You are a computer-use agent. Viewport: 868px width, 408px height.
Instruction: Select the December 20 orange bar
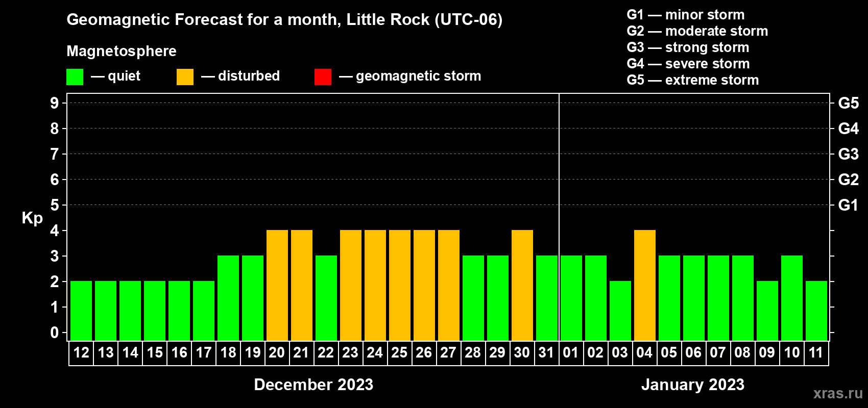277,285
